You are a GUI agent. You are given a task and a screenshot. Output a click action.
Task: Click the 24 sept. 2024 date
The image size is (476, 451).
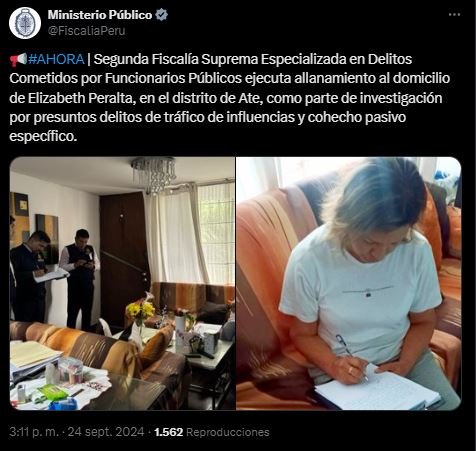coord(106,432)
